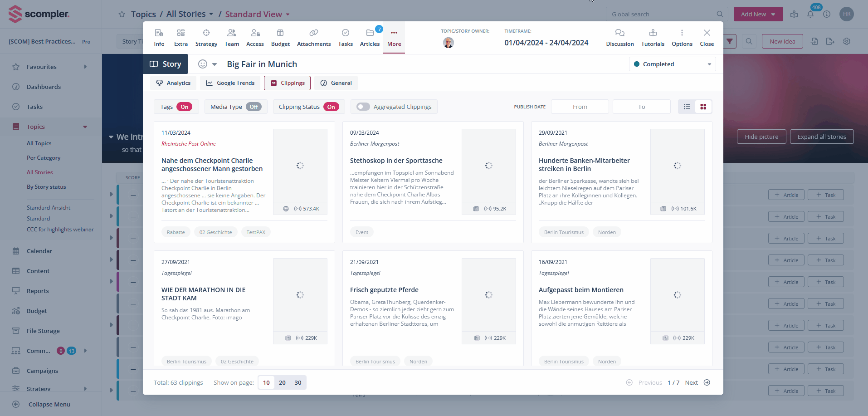Viewport: 868px width, 416px height.
Task: Toggle the Tags filter off
Action: tap(184, 107)
